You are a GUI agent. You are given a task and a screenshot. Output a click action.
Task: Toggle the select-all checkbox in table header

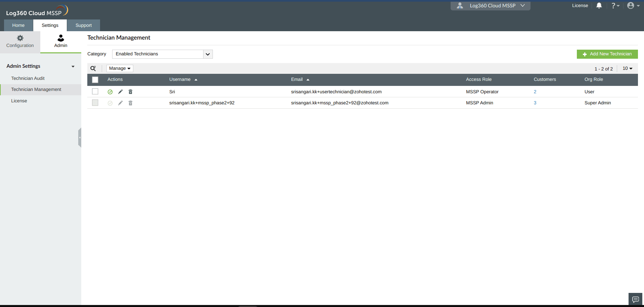tap(95, 80)
